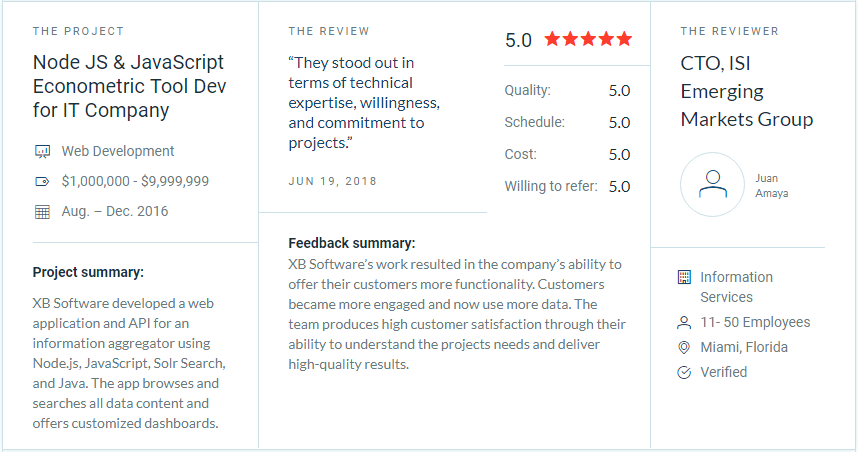Select the Quality score row
The width and height of the screenshot is (858, 452).
567,90
